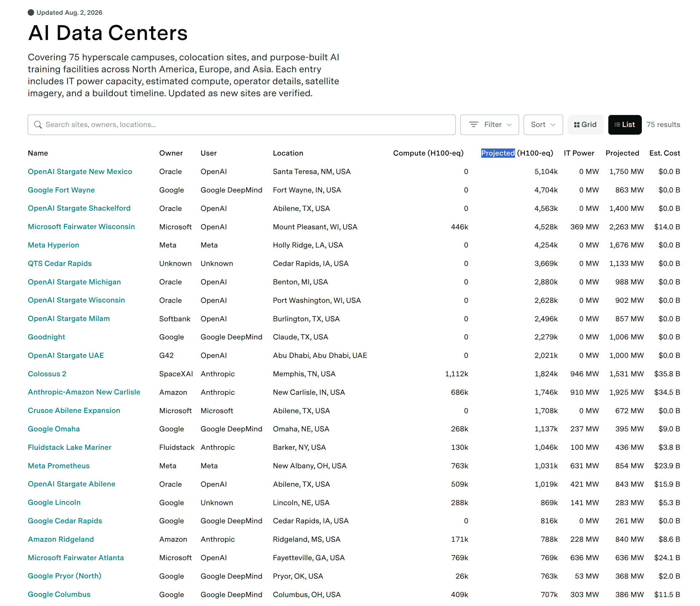Switch to Grid view
The width and height of the screenshot is (700, 606).
tap(585, 125)
